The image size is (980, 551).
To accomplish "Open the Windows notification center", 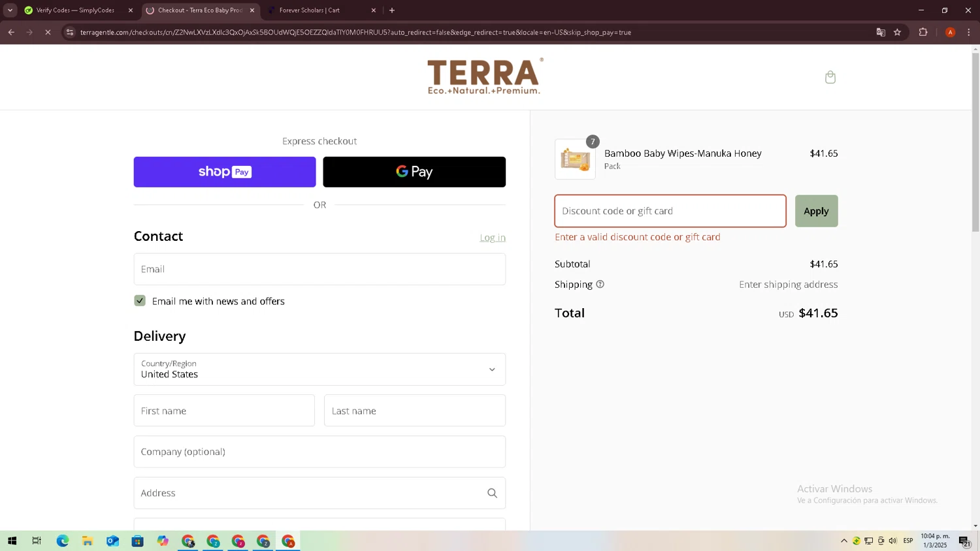I will pyautogui.click(x=964, y=541).
